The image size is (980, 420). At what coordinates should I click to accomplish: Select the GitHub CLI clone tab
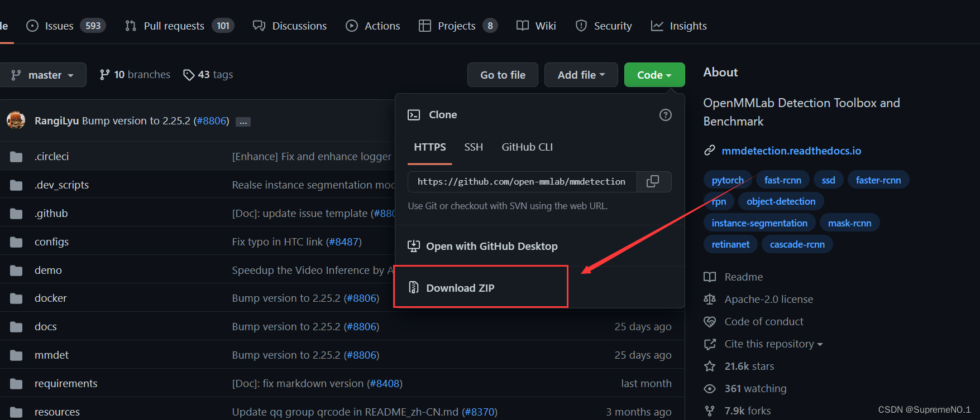(527, 147)
